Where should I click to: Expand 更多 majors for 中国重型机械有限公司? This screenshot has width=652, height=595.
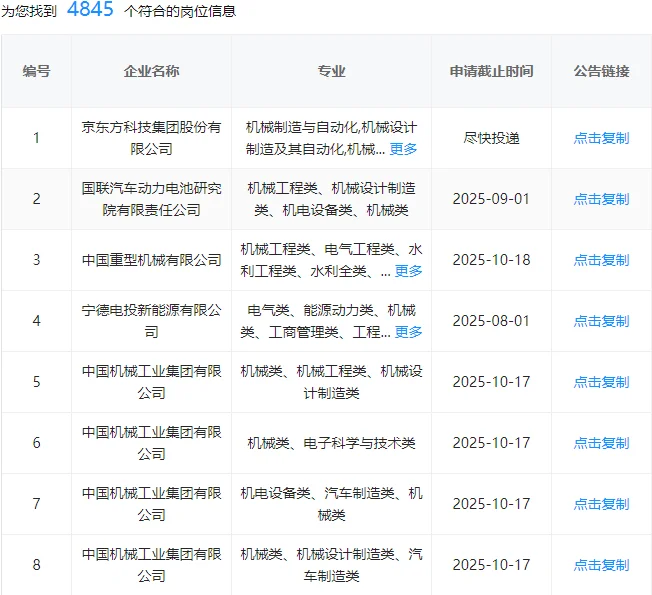coord(408,271)
